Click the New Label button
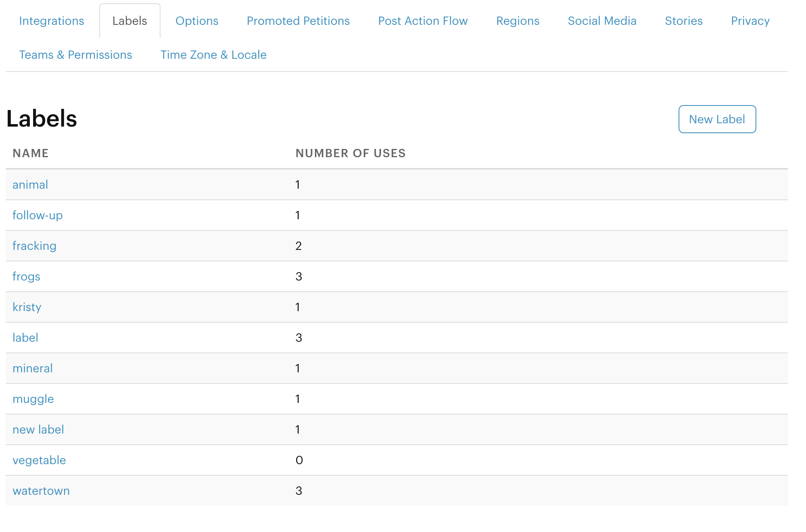Image resolution: width=806 pixels, height=532 pixels. click(717, 119)
